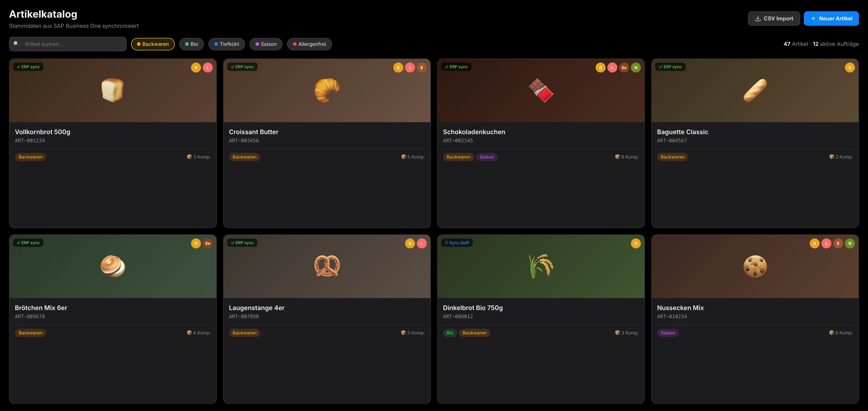
Task: Click the pretzel icon on Laugenstange 4er
Action: (327, 266)
